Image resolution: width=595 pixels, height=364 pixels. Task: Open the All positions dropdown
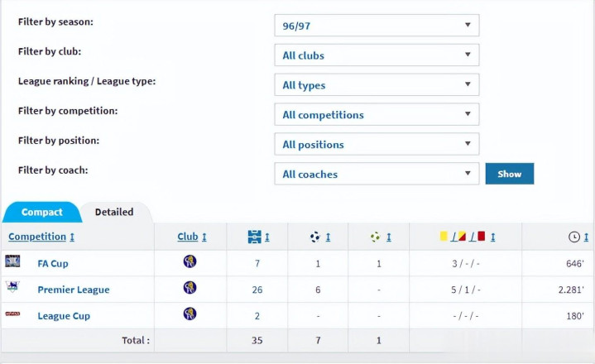377,145
